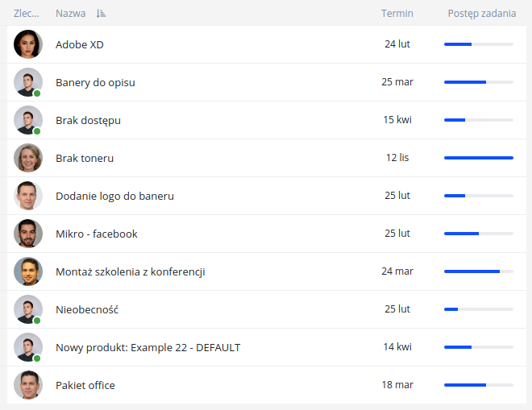Click avatar in Dodanie logo do baneru row
Screen dimensions: 532x410
(28, 196)
